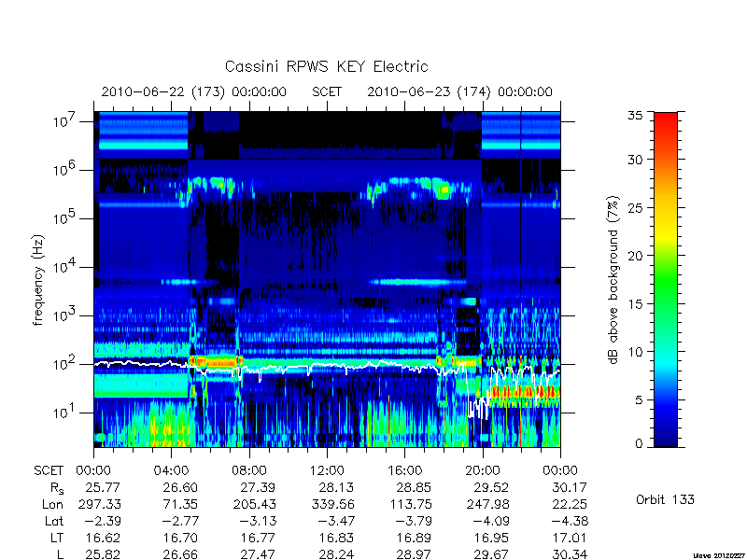Click the Lon value 339.56

click(x=332, y=504)
